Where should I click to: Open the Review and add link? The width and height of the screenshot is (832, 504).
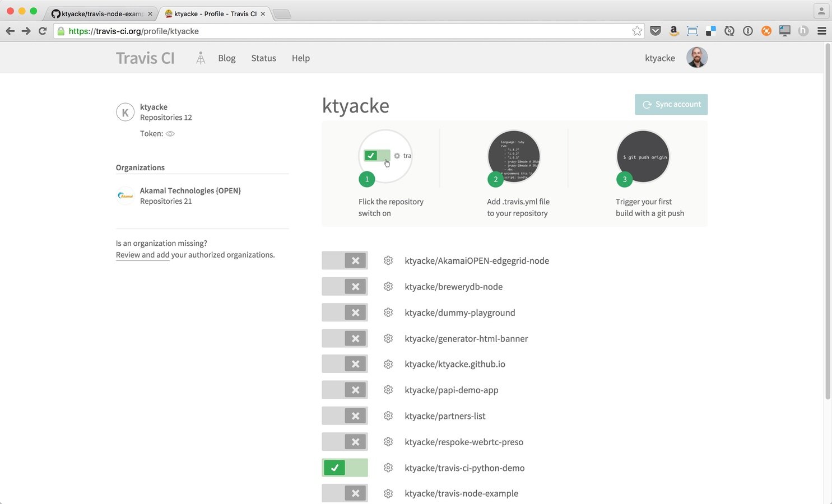[x=142, y=255]
